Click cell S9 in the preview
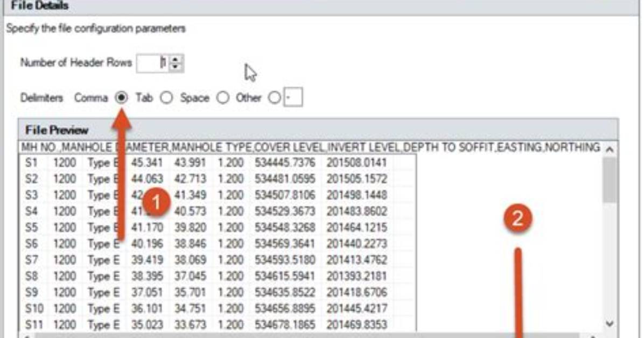Screen dimensions: 644x338 click(31, 292)
